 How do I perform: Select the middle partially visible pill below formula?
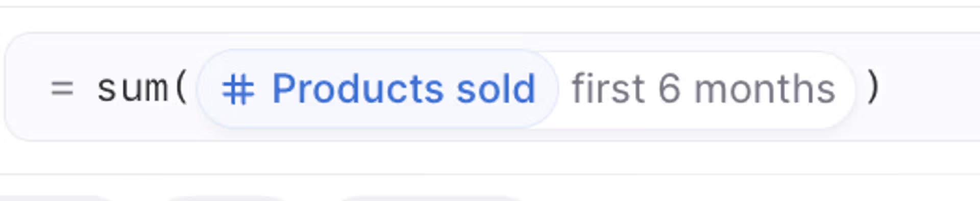coord(225,198)
